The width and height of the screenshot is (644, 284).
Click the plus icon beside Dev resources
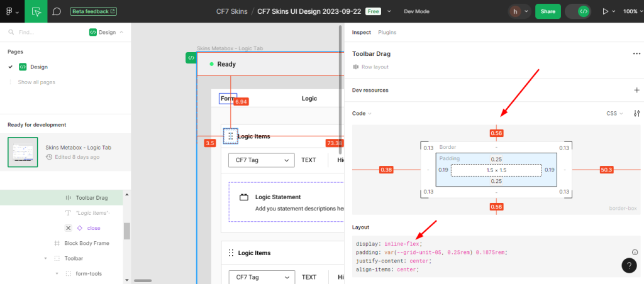(x=636, y=90)
